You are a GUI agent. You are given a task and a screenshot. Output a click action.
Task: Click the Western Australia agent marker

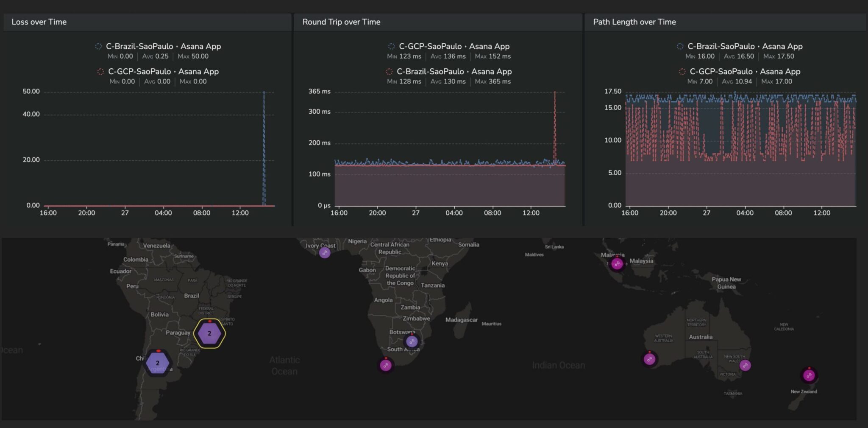tap(649, 358)
